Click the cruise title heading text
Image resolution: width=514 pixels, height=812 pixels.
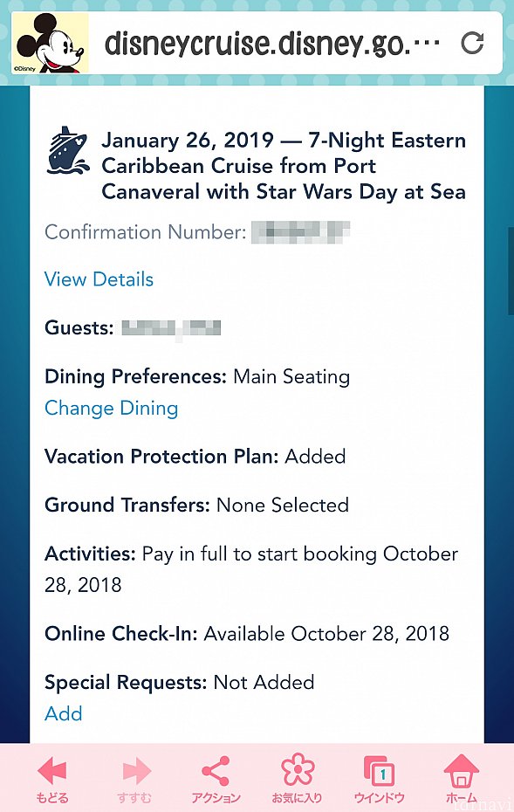pyautogui.click(x=284, y=166)
